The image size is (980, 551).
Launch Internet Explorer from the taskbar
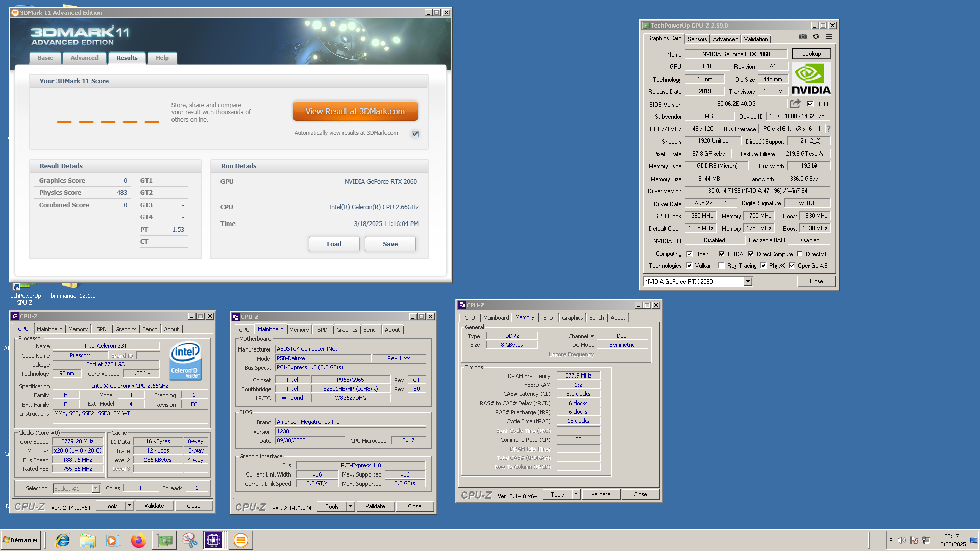[x=63, y=540]
